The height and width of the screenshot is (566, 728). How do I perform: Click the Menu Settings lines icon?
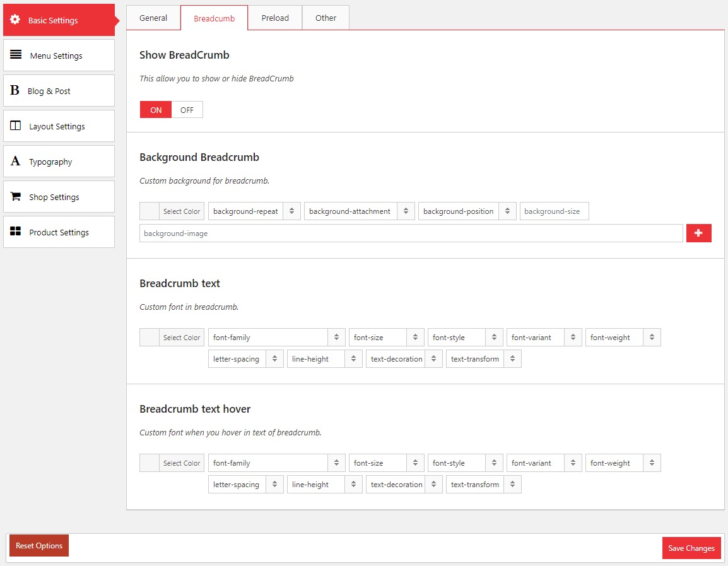(x=16, y=55)
